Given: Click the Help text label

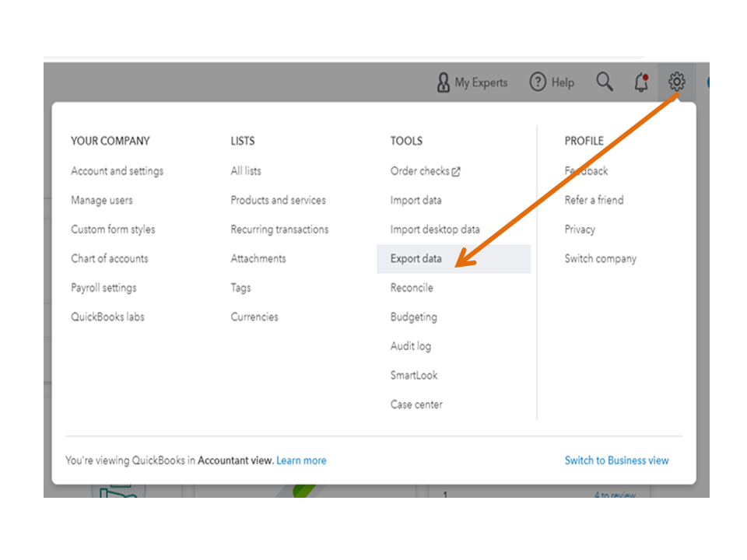Looking at the screenshot, I should pyautogui.click(x=563, y=82).
